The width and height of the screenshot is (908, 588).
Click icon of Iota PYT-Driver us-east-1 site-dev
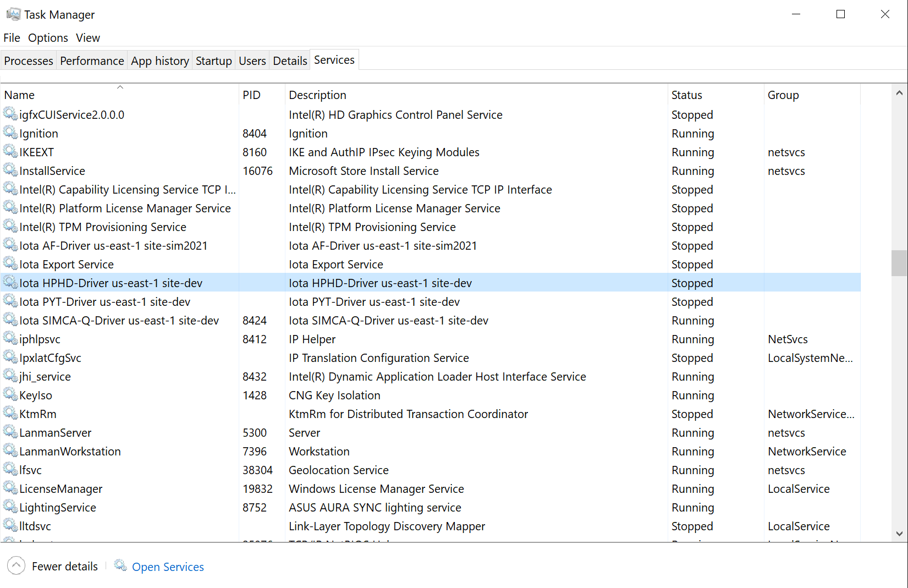[10, 301]
